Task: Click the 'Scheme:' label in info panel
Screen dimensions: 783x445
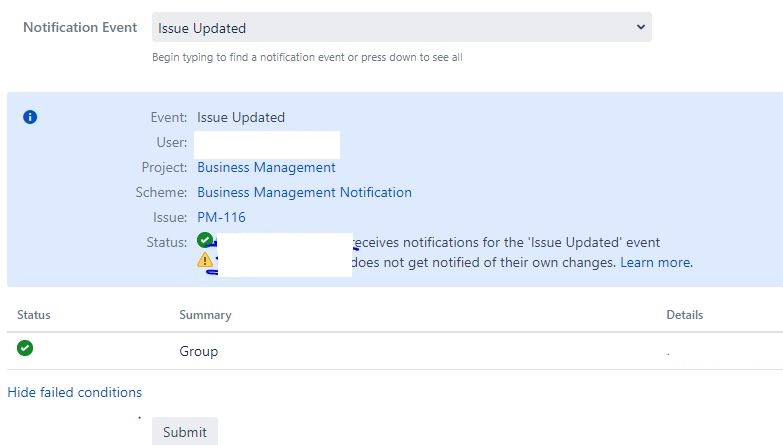Action: (161, 192)
